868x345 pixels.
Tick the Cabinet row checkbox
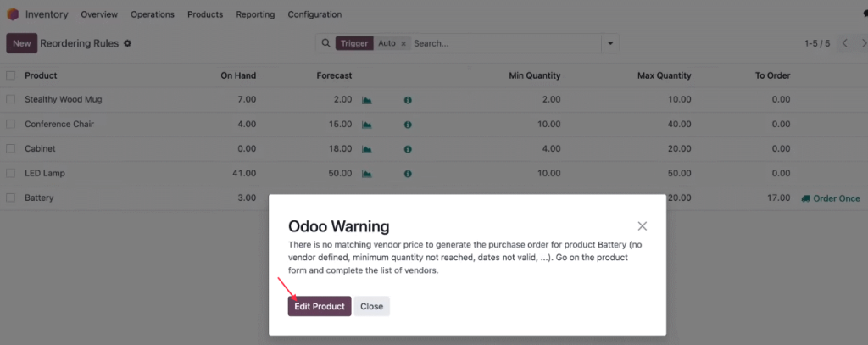coord(10,149)
